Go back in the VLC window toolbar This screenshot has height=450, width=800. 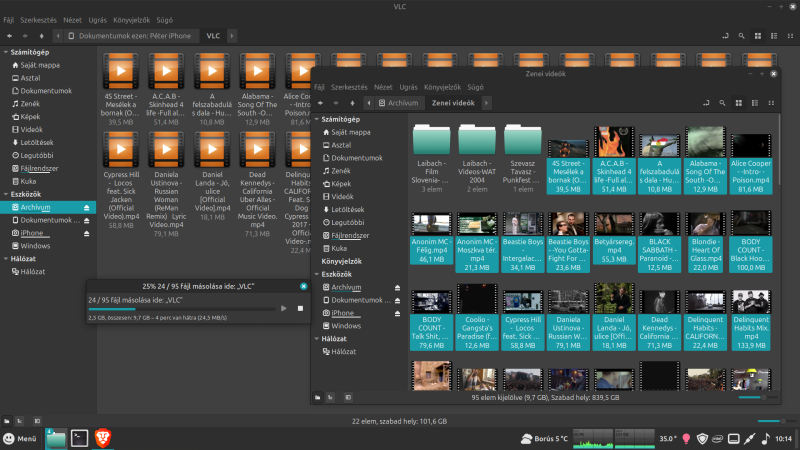(9, 36)
